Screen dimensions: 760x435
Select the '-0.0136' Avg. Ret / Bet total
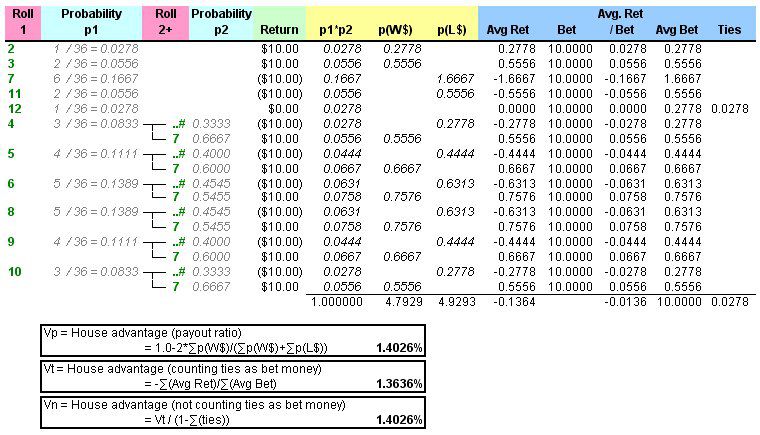tap(625, 302)
